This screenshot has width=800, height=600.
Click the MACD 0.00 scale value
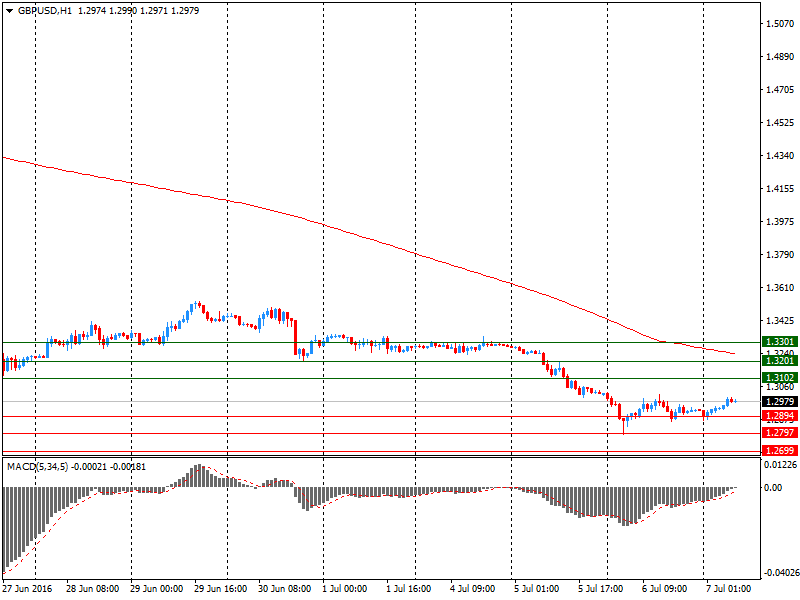coord(773,488)
